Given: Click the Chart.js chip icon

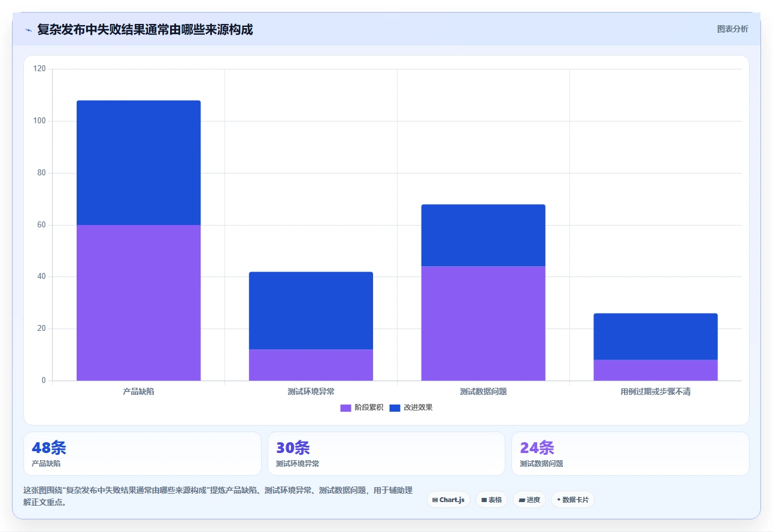Looking at the screenshot, I should click(435, 500).
